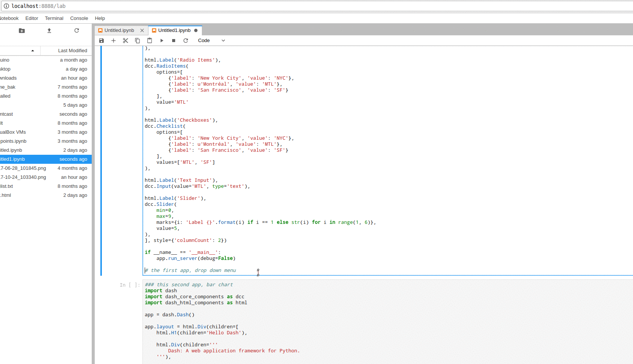Paste cell from clipboard icon
Image resolution: width=633 pixels, height=364 pixels.
tap(150, 41)
